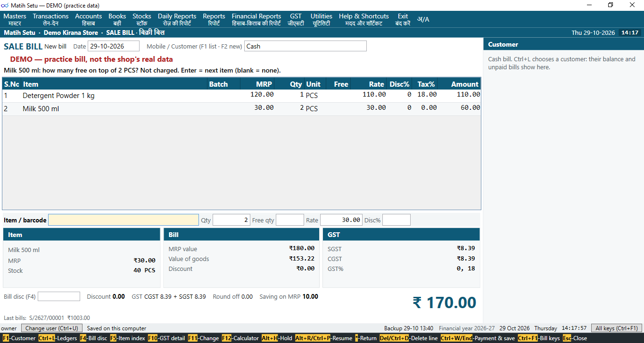Screen dimensions: 644x343
Task: Open F5-Item index from the shortcut bar
Action: (x=128, y=338)
